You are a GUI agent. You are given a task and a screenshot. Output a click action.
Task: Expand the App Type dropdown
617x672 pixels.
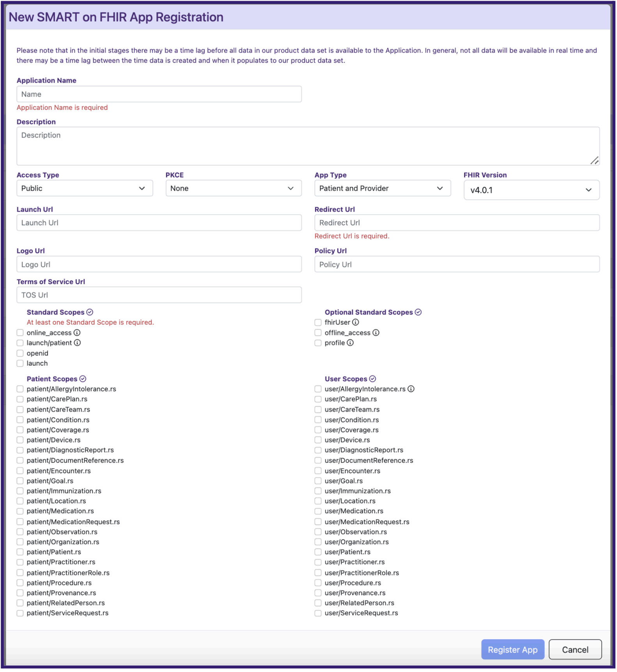383,189
